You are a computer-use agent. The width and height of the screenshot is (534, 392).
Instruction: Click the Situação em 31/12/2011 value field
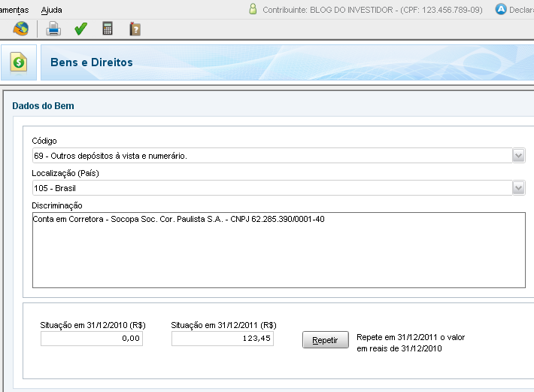pos(223,339)
